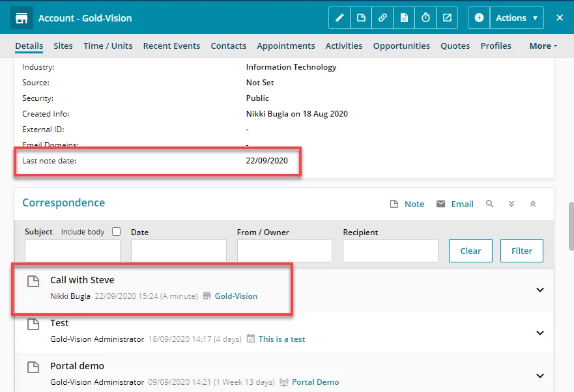Click the page vertical scrollbar thumb

pos(571,226)
